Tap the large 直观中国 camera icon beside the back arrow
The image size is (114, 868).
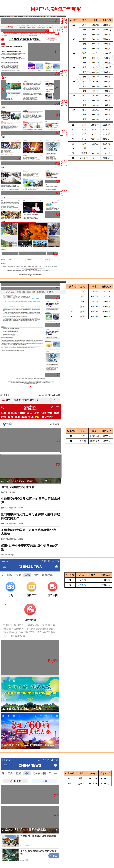[30, 609]
